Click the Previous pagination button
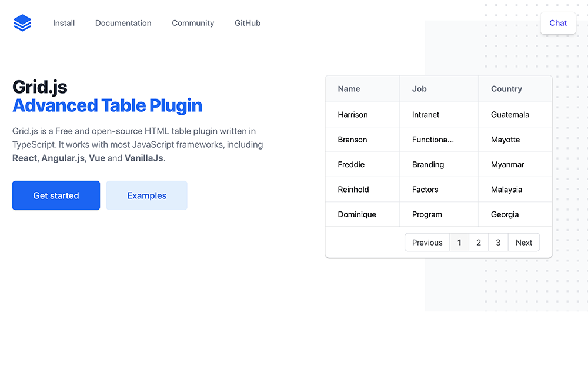 point(427,242)
